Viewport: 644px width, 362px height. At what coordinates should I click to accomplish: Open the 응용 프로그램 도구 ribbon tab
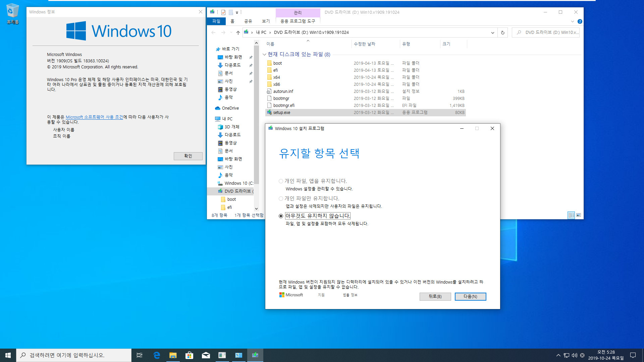(x=298, y=21)
